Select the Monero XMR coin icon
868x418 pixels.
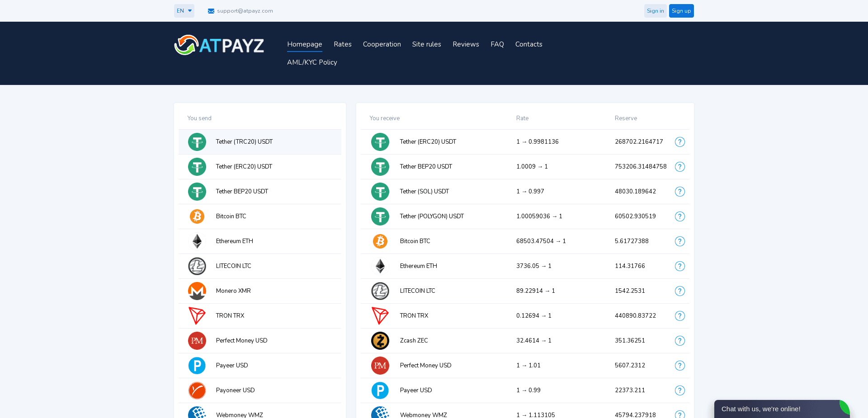(197, 291)
